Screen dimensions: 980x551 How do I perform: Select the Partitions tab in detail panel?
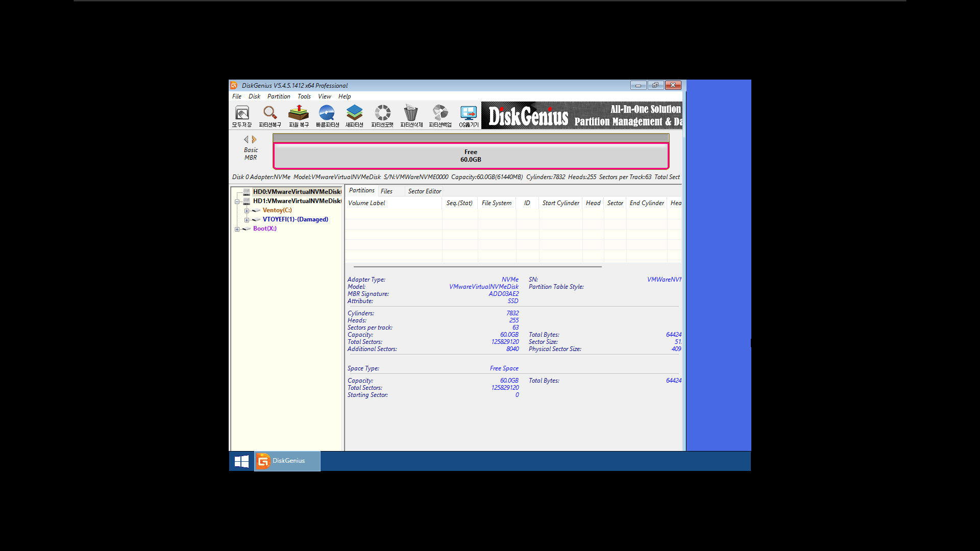tap(361, 190)
